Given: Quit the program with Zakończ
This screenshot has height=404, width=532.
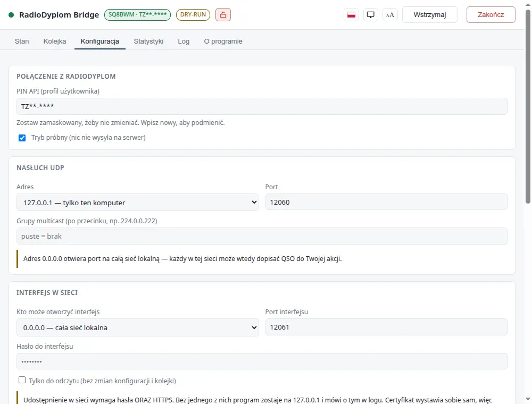Looking at the screenshot, I should click(491, 15).
